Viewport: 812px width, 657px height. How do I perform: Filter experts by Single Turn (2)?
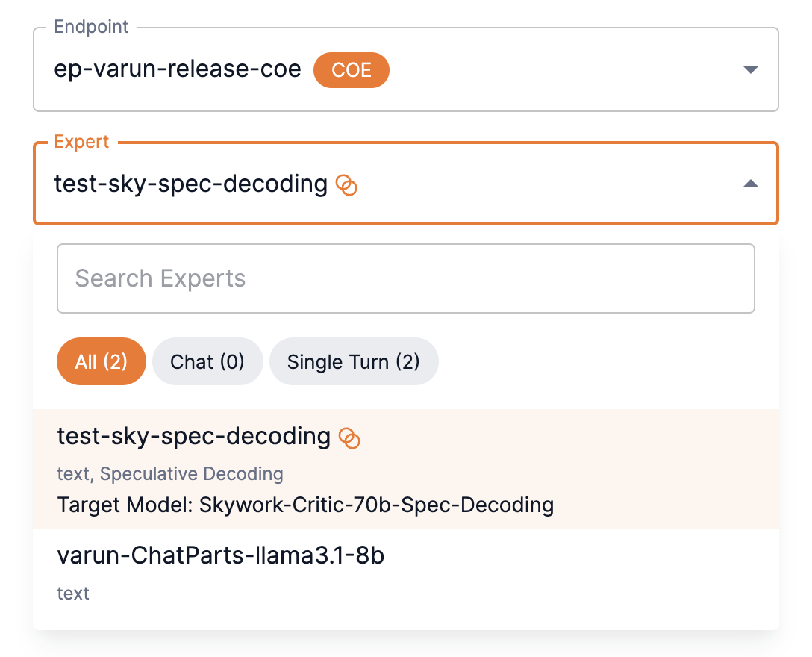(353, 362)
